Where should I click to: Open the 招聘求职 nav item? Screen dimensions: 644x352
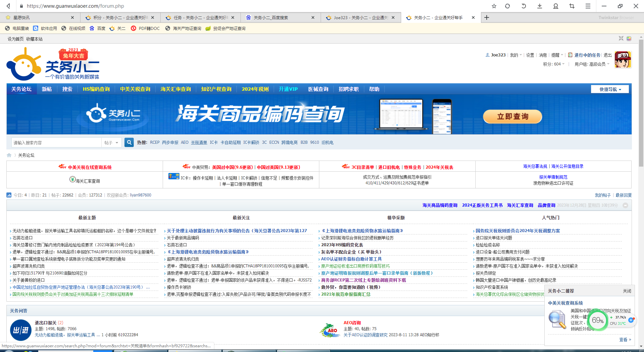click(348, 89)
